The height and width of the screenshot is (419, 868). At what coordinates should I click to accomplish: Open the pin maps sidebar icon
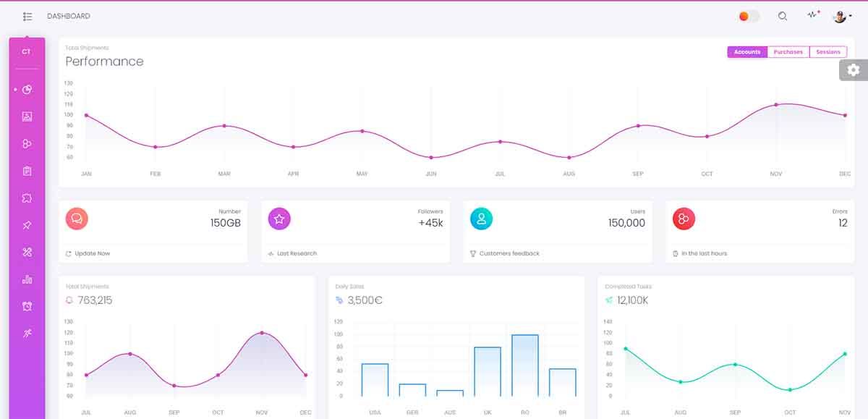[x=27, y=225]
